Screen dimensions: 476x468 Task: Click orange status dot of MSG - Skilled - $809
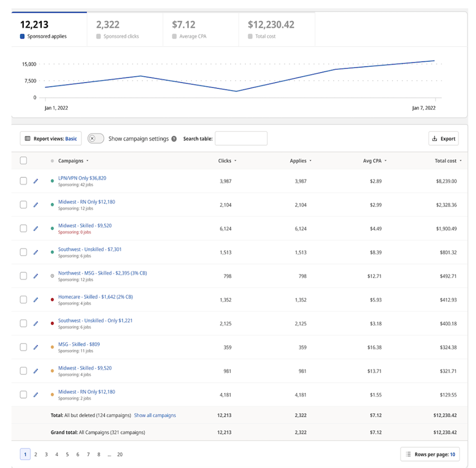(x=52, y=347)
